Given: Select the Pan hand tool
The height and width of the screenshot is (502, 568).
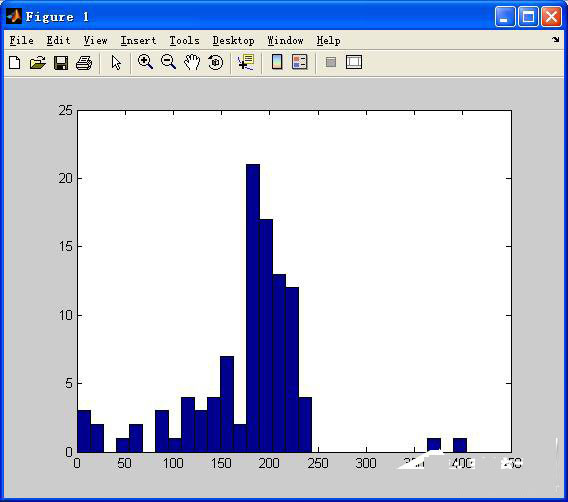Looking at the screenshot, I should [x=192, y=62].
